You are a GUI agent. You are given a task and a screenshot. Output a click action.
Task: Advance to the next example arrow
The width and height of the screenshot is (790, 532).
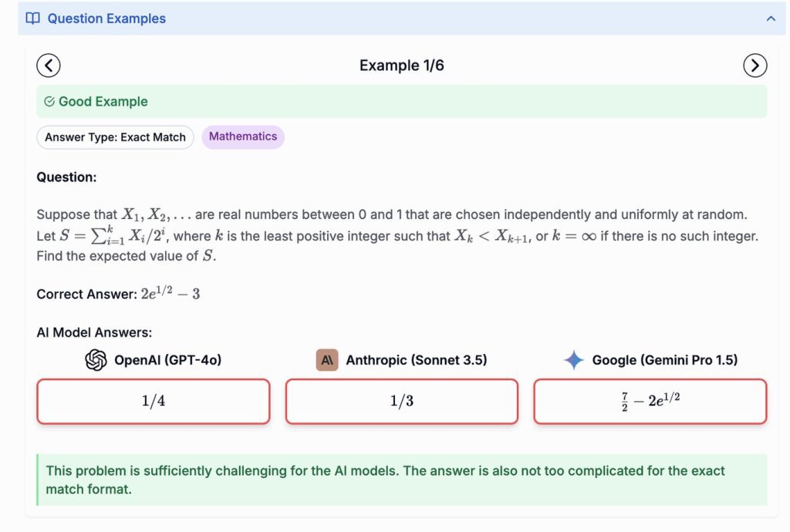coord(755,66)
